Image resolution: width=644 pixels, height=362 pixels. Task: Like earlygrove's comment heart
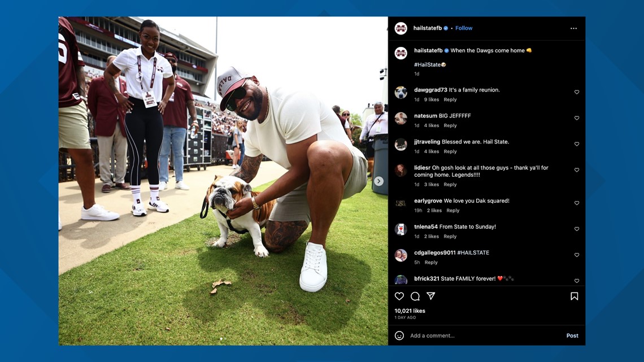(577, 203)
